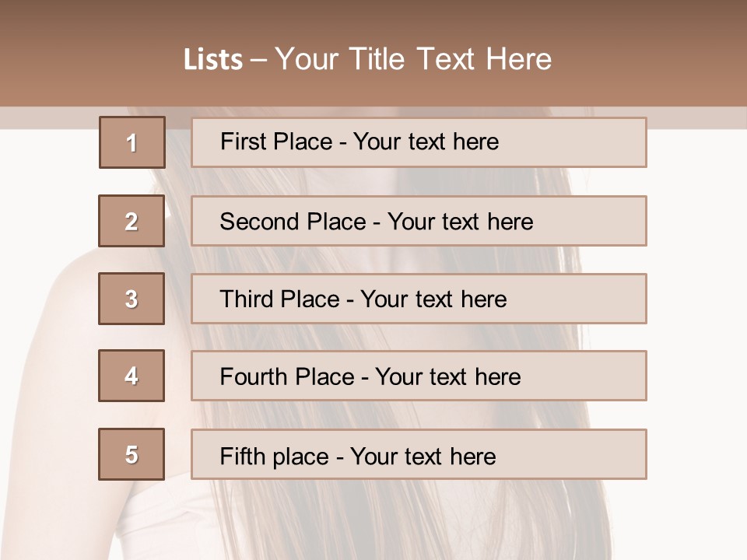
Task: Select the number 1 box
Action: (x=132, y=142)
